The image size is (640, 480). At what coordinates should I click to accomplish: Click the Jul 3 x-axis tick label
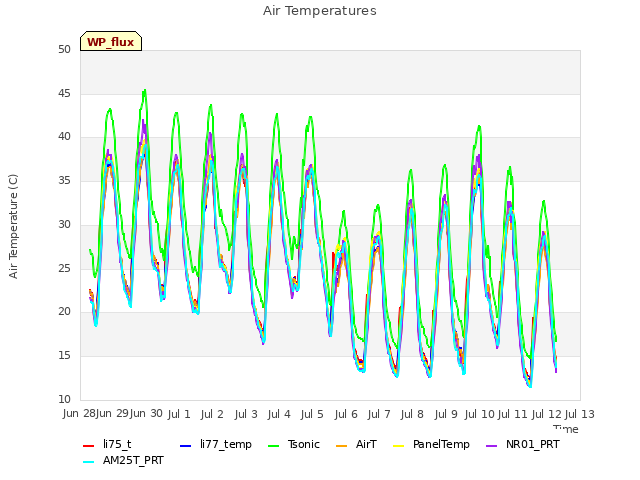click(x=246, y=414)
